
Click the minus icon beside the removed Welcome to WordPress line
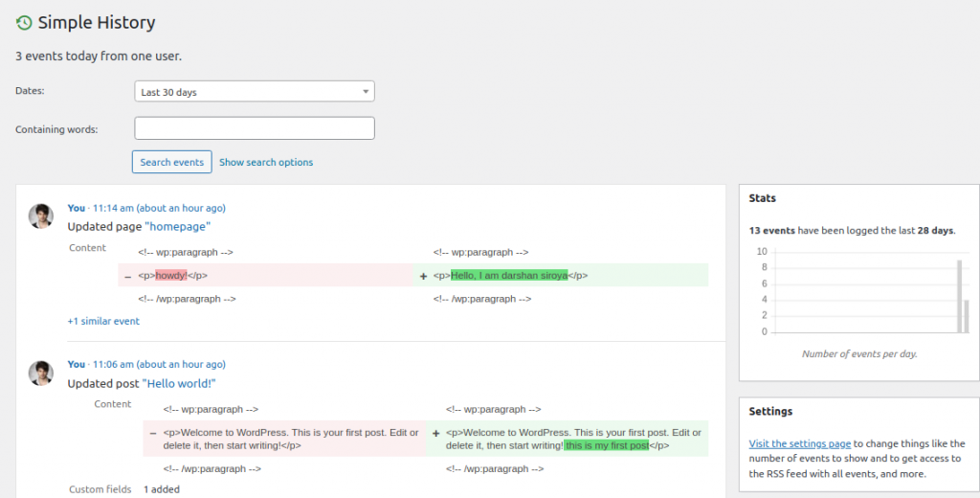[153, 433]
